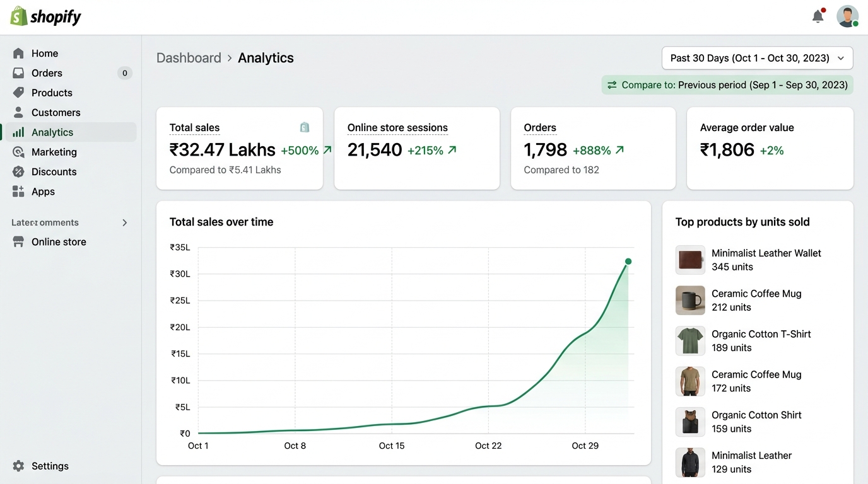The height and width of the screenshot is (484, 868).
Task: Click the trend arrow beside +888%
Action: 619,150
